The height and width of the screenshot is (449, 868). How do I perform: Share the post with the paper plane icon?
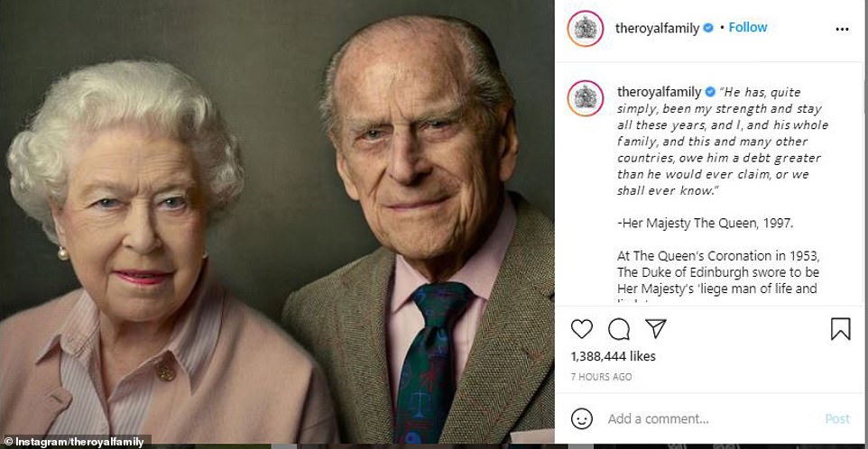click(x=656, y=329)
